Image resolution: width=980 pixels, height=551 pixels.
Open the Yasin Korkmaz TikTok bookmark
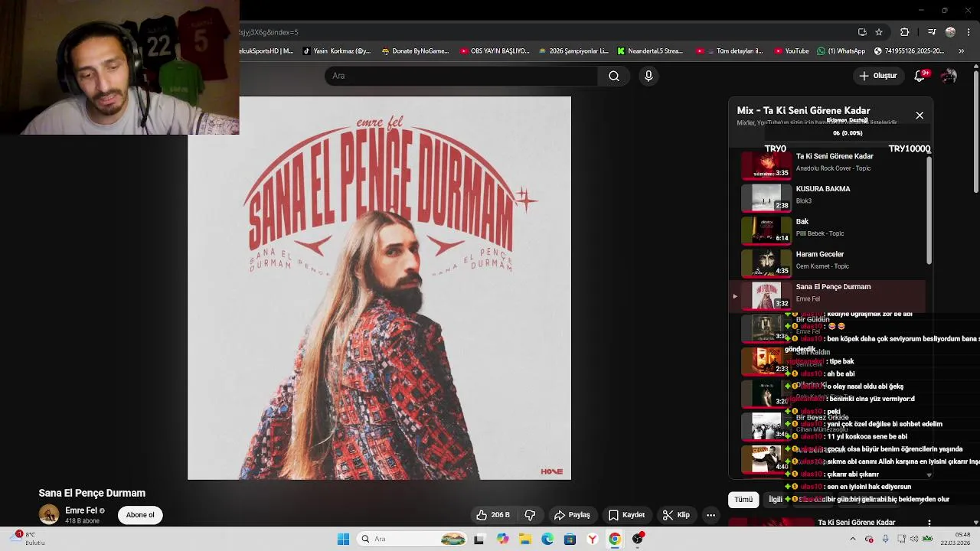pyautogui.click(x=337, y=51)
